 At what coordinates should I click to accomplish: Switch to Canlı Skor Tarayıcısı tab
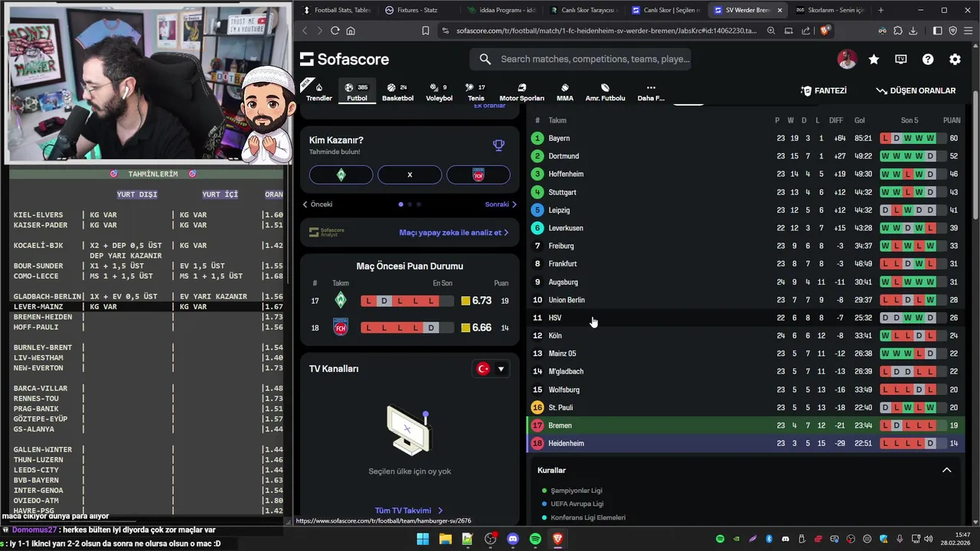pos(582,10)
